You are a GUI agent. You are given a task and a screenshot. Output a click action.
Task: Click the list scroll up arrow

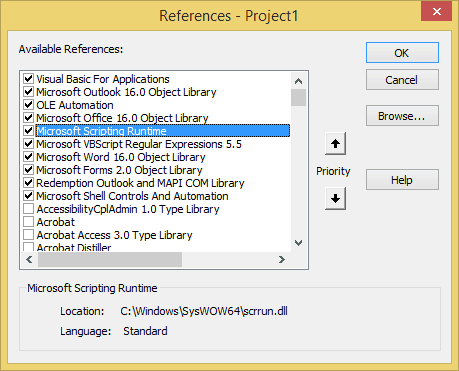(x=299, y=81)
